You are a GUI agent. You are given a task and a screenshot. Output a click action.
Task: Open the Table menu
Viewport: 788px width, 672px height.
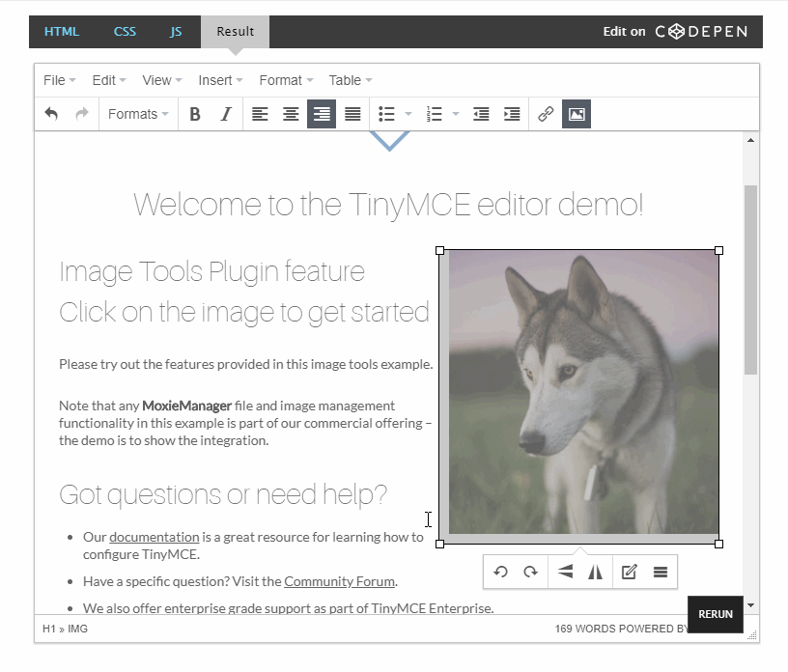(351, 80)
